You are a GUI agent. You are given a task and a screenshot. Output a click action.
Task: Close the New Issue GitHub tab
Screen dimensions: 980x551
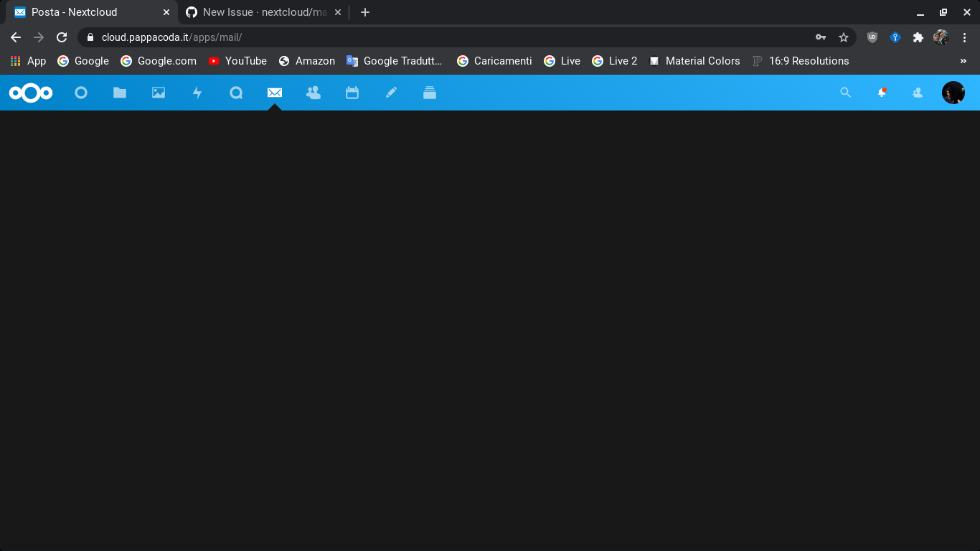337,12
